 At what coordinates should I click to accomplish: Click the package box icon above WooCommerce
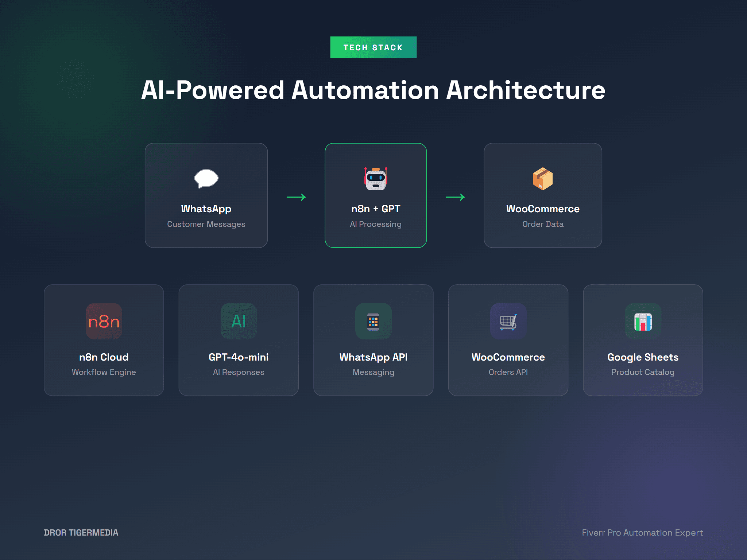pos(543,179)
